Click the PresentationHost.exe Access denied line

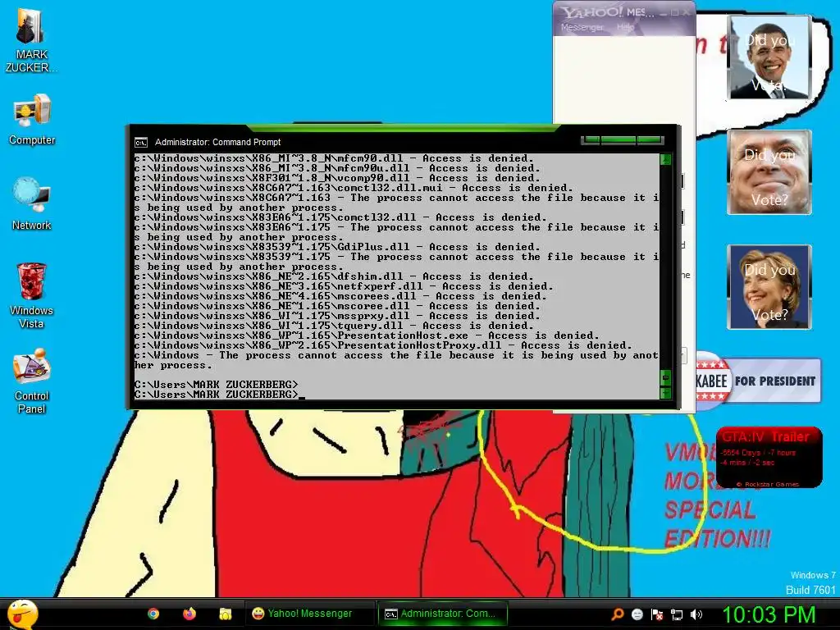(x=367, y=336)
